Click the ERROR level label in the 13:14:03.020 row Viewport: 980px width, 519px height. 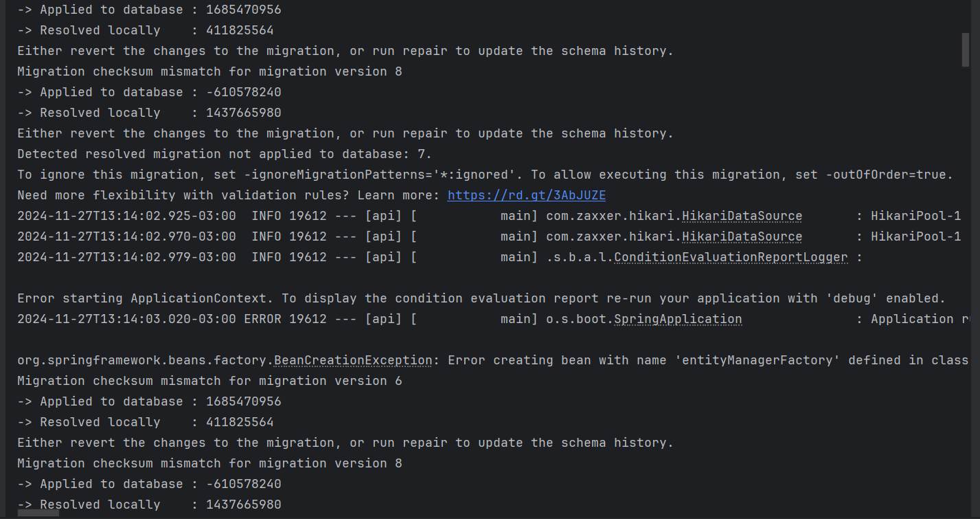point(263,319)
